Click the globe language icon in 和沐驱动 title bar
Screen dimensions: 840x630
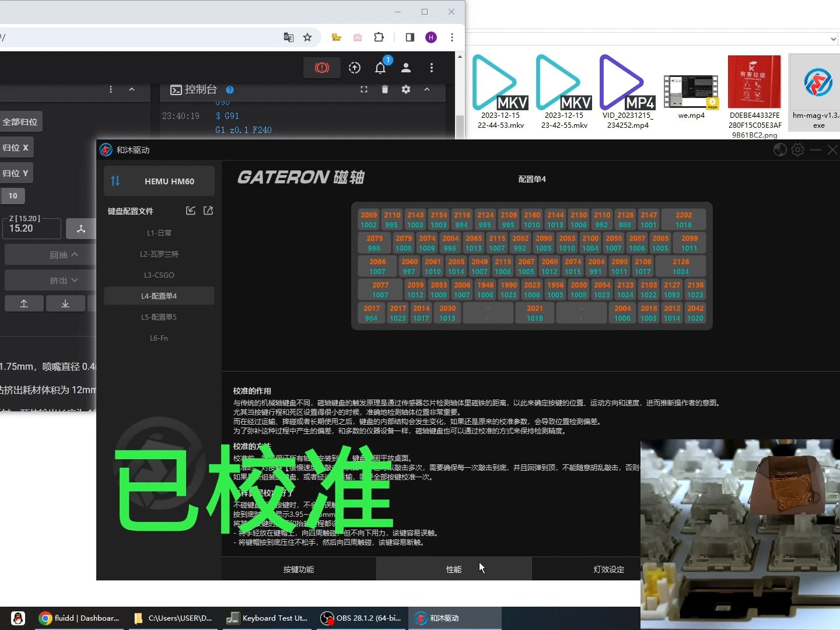tap(780, 150)
